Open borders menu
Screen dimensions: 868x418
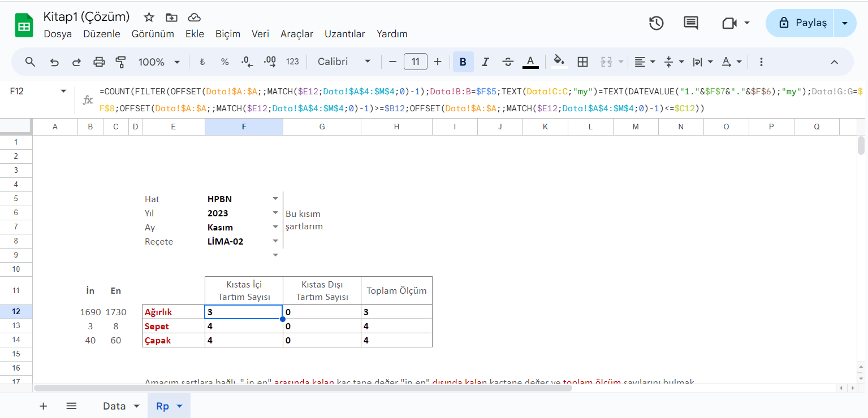coord(582,62)
